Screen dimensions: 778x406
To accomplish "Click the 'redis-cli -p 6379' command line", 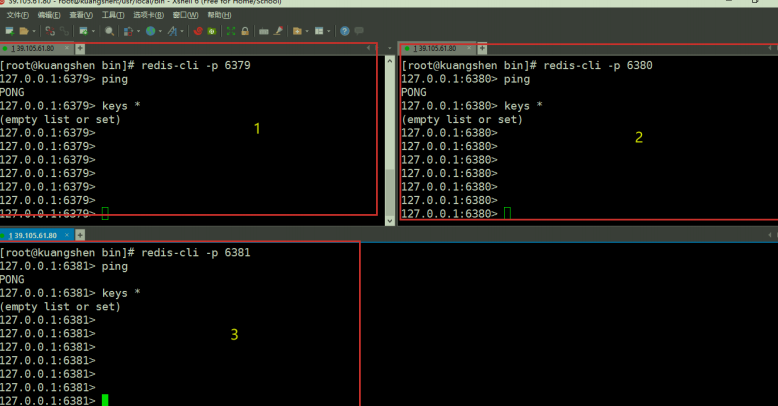I will click(125, 66).
